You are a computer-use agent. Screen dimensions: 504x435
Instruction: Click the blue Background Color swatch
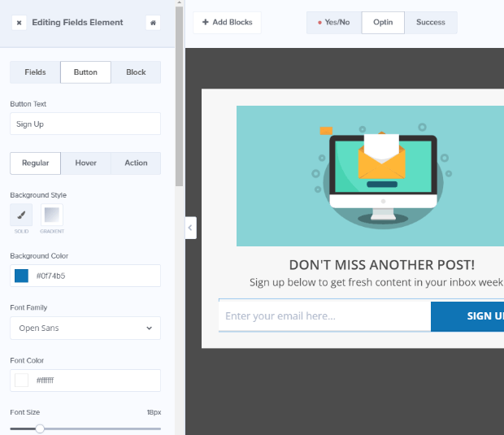point(22,276)
